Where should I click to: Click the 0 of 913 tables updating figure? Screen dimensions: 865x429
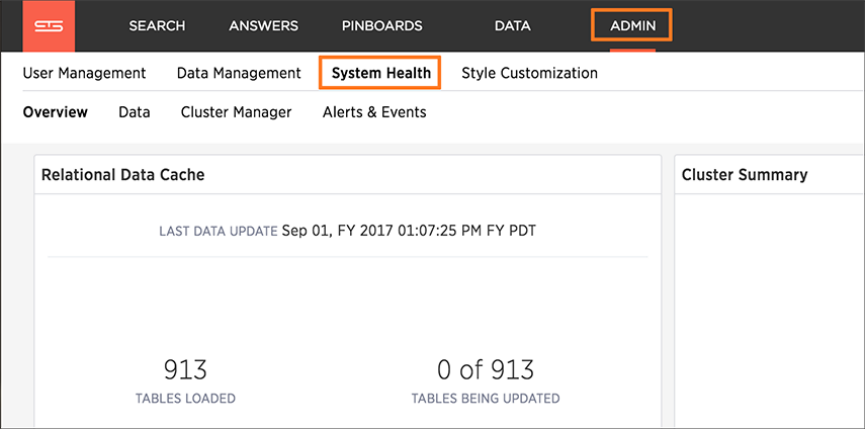[485, 370]
